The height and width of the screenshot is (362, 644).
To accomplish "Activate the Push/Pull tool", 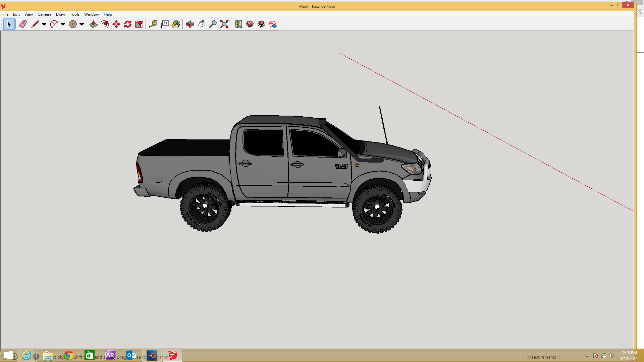I will point(93,24).
